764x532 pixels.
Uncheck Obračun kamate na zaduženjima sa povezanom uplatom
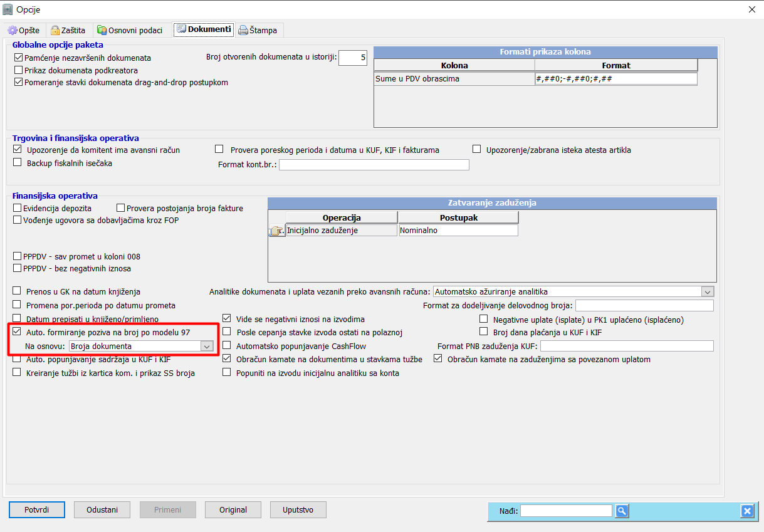[x=438, y=359]
